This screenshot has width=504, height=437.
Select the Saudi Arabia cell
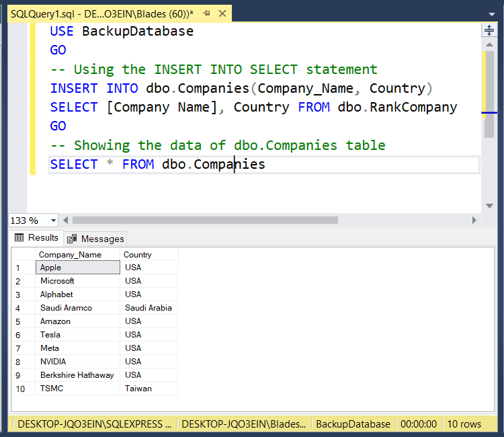tap(149, 308)
